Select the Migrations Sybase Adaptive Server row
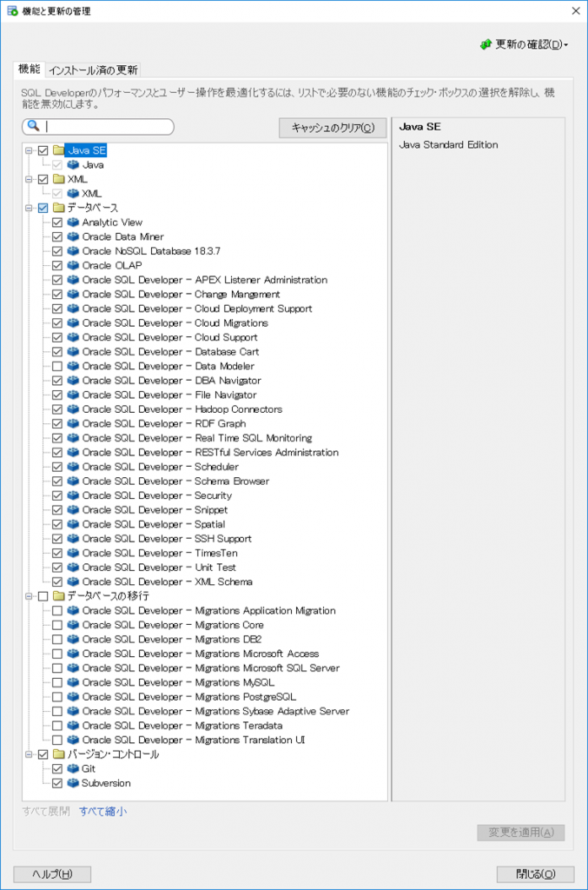The width and height of the screenshot is (588, 890). 215,711
